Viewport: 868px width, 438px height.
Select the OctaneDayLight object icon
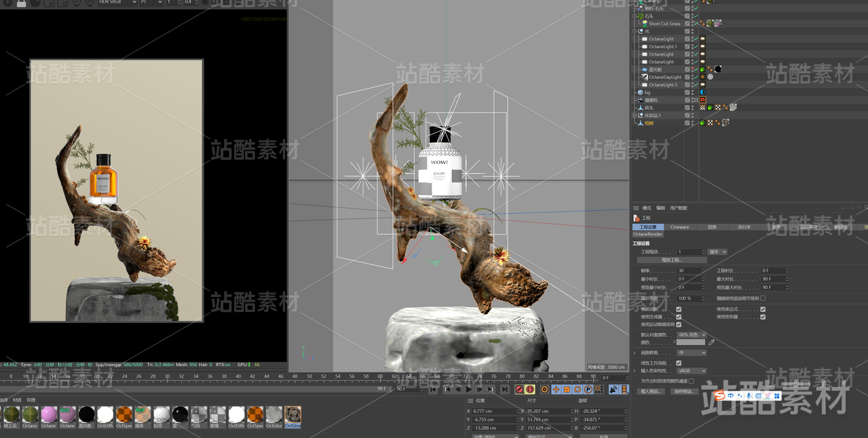click(645, 77)
